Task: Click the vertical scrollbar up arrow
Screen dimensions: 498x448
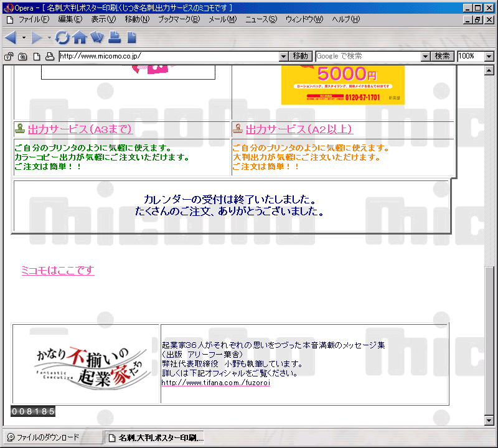Action: [489, 70]
